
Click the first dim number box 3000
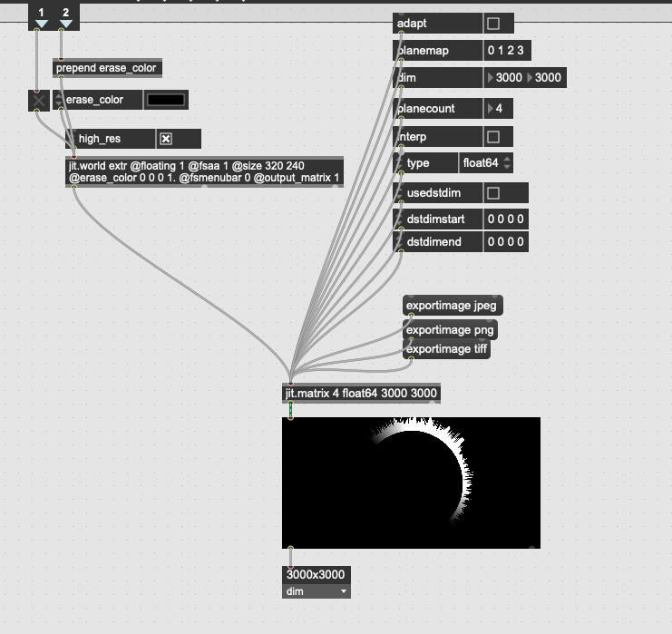pyautogui.click(x=504, y=78)
